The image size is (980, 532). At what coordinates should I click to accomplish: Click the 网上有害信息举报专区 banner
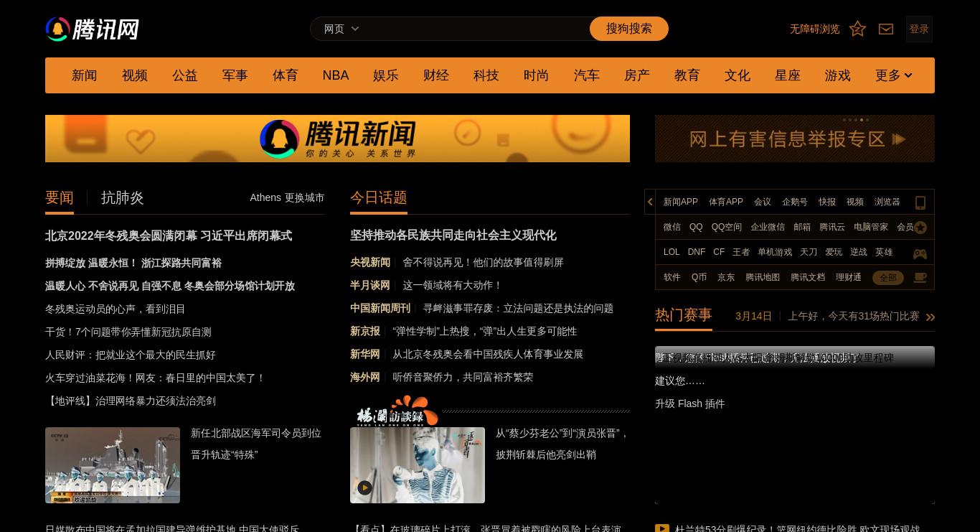[x=795, y=139]
